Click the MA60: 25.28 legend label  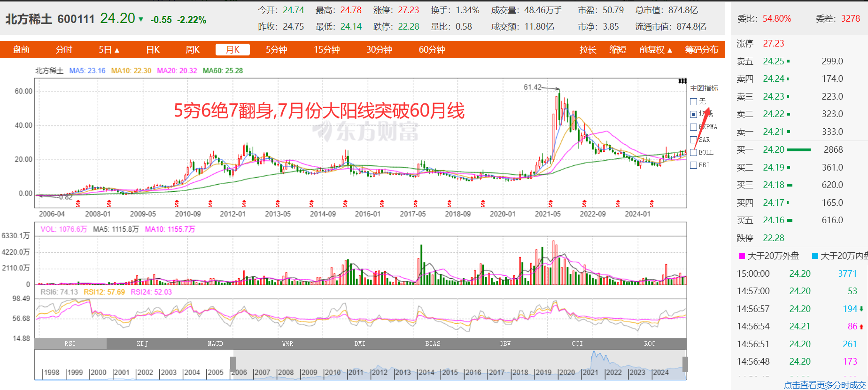tap(223, 71)
